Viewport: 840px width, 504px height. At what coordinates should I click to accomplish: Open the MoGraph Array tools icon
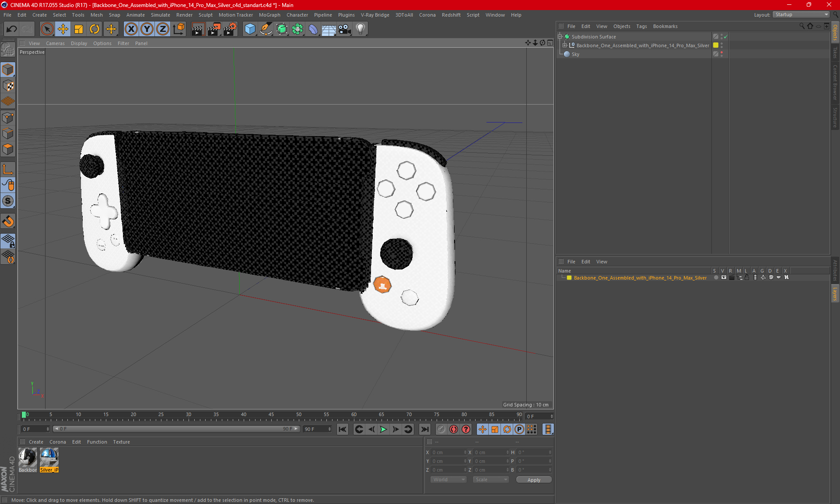click(x=297, y=29)
